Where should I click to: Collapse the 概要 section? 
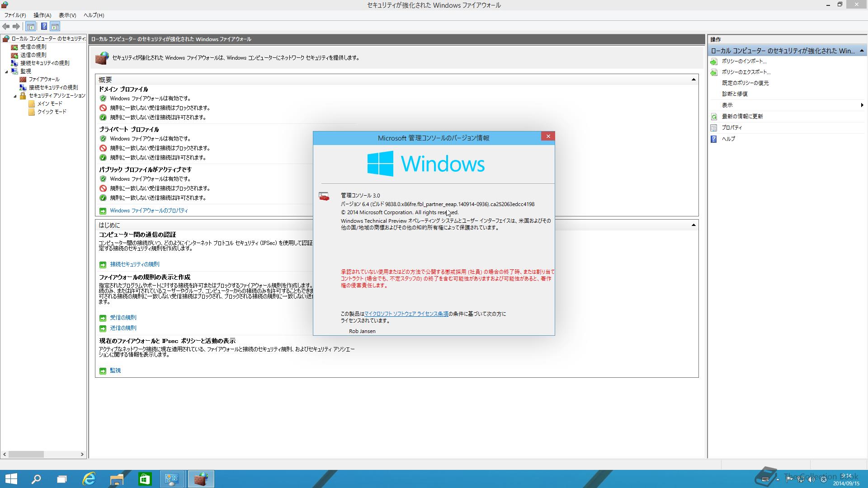[693, 80]
